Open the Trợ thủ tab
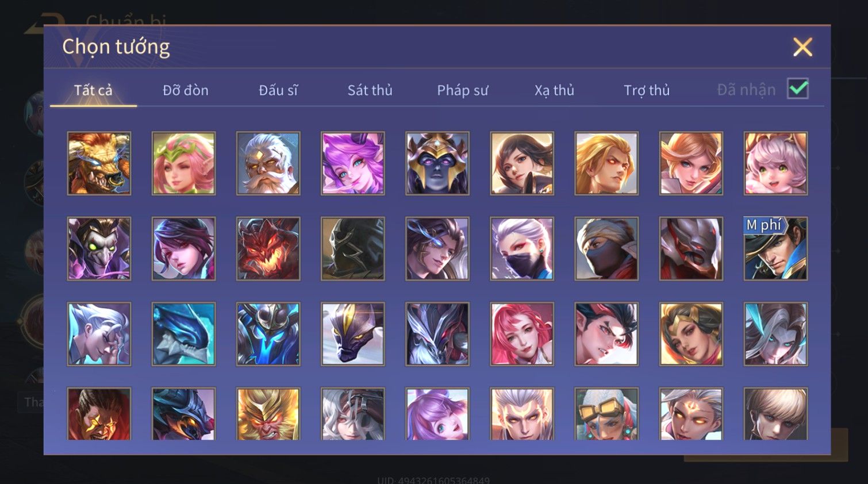The width and height of the screenshot is (868, 484). point(647,90)
